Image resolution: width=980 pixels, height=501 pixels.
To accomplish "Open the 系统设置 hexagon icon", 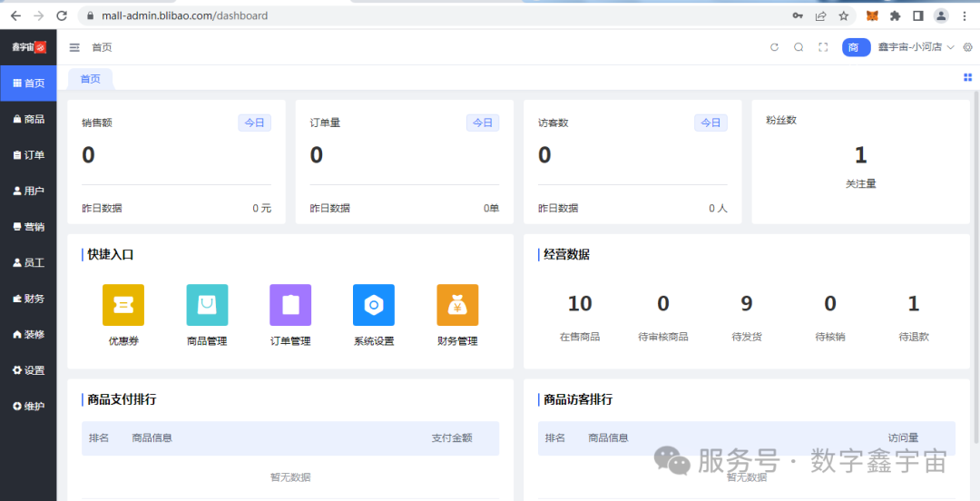I will click(x=374, y=305).
